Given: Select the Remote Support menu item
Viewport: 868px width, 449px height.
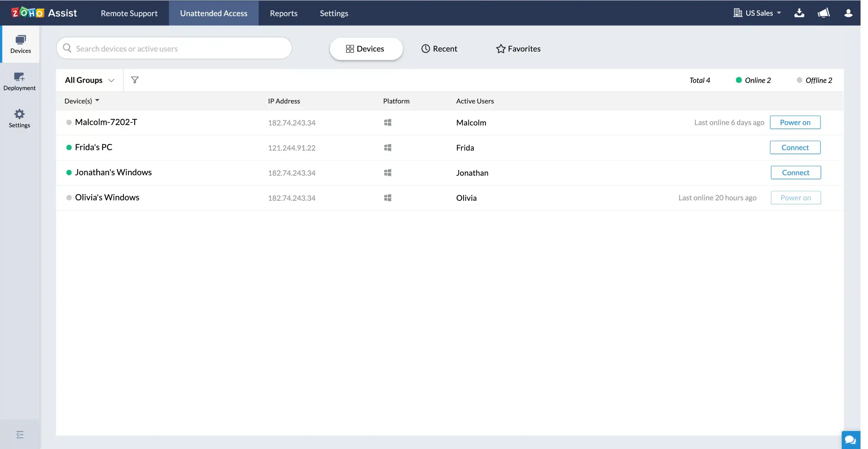Looking at the screenshot, I should [x=129, y=13].
